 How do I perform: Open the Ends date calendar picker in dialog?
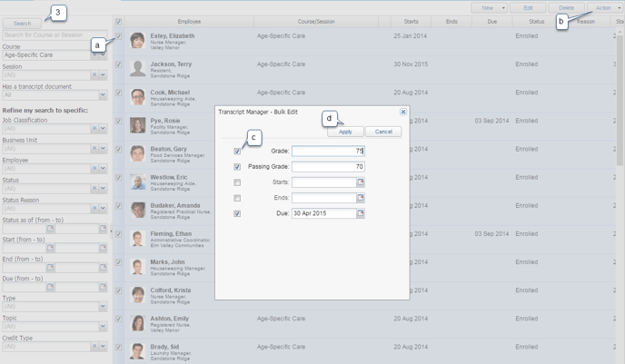pyautogui.click(x=361, y=198)
